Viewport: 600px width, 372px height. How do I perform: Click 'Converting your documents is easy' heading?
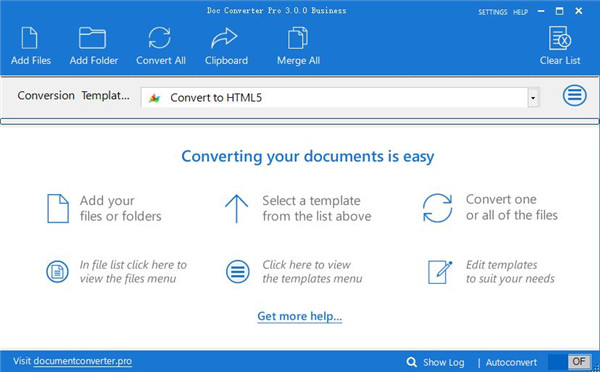tap(308, 157)
